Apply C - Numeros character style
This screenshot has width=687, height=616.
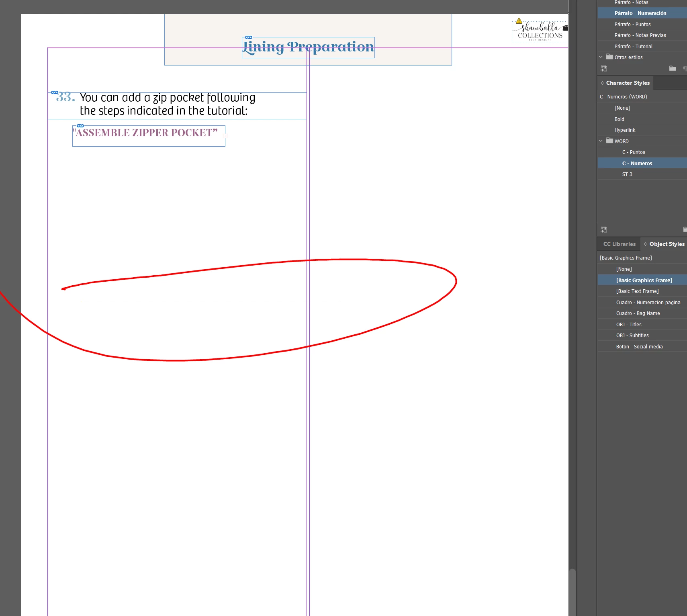point(642,164)
